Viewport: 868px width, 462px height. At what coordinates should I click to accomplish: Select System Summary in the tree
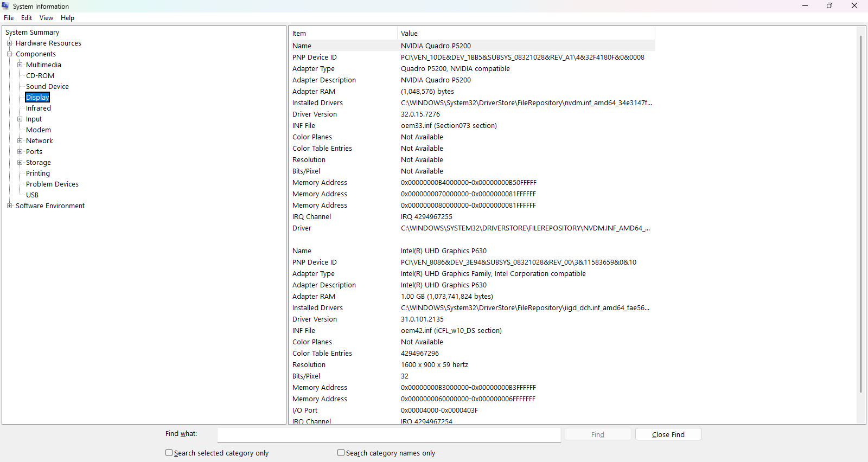tap(32, 33)
